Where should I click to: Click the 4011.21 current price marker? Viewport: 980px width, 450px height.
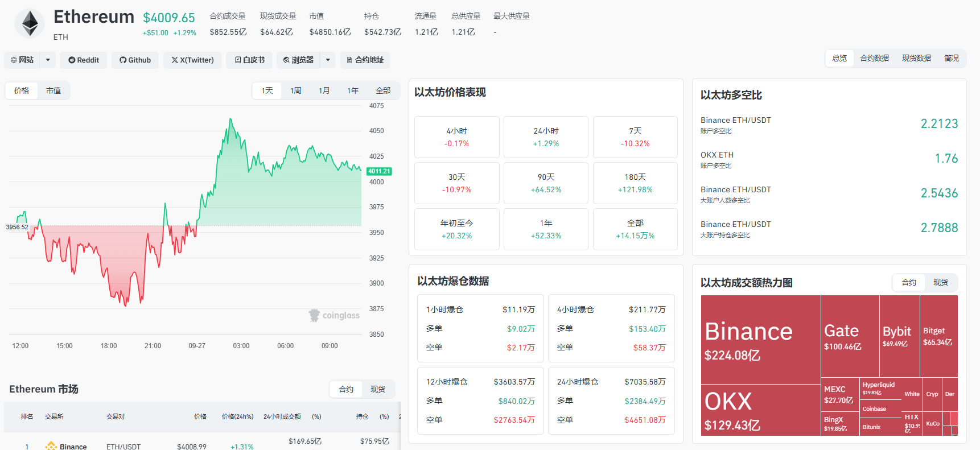coord(379,171)
